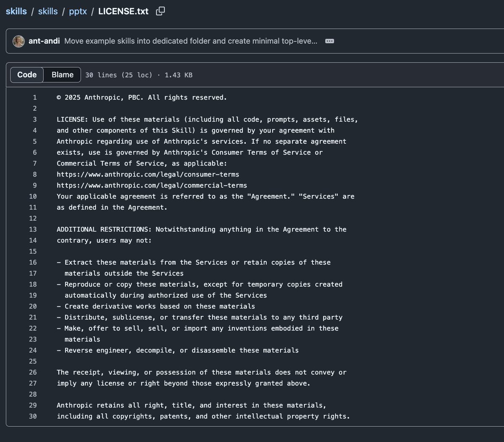The height and width of the screenshot is (442, 504).
Task: Click the consumer-terms URL text
Action: (x=148, y=174)
